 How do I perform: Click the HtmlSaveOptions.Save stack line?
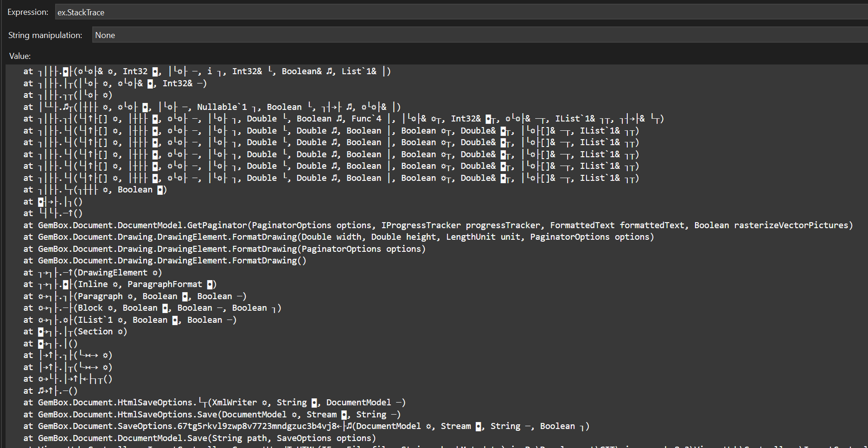click(x=212, y=415)
